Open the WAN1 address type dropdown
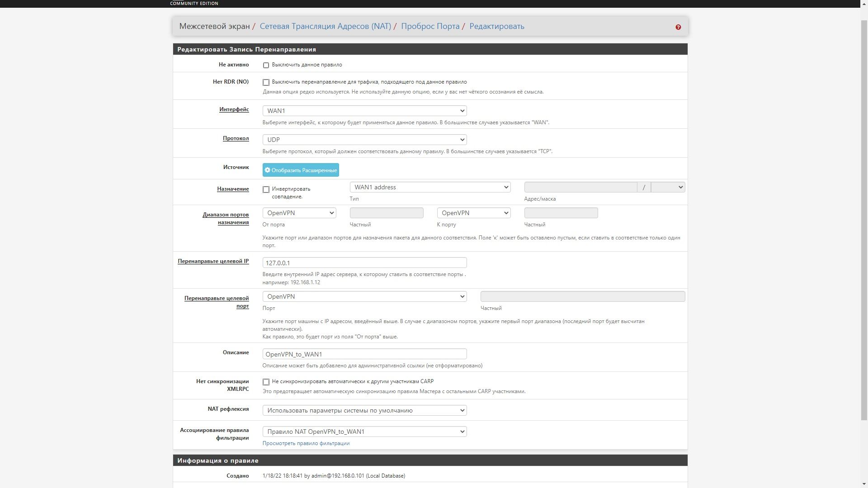Viewport: 868px width, 488px height. pos(430,187)
